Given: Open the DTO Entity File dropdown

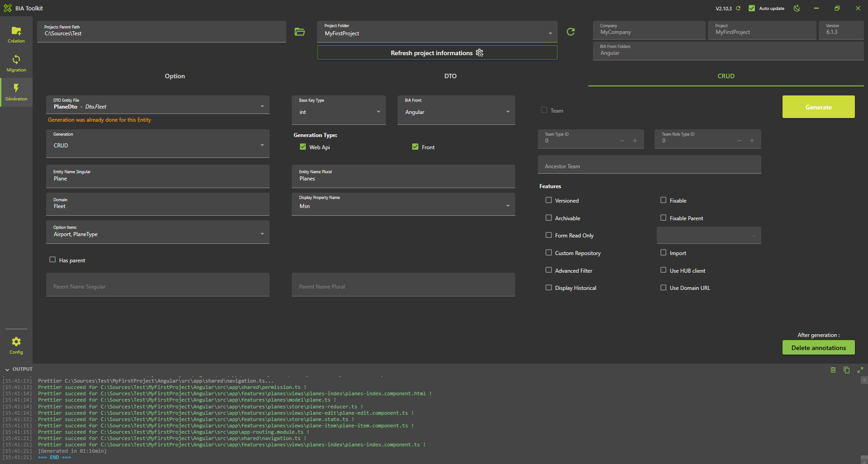Looking at the screenshot, I should (158, 104).
